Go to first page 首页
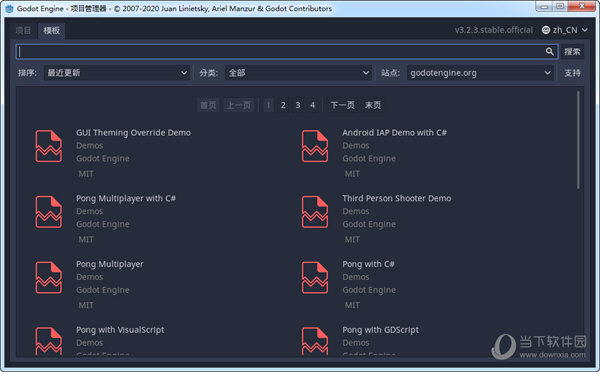 click(208, 105)
